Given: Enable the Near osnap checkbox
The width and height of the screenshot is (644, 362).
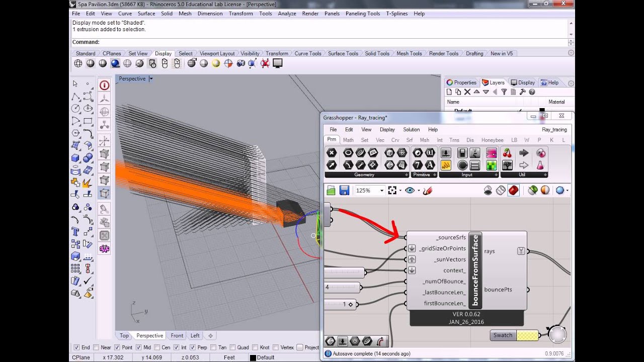Looking at the screenshot, I should pos(96,347).
